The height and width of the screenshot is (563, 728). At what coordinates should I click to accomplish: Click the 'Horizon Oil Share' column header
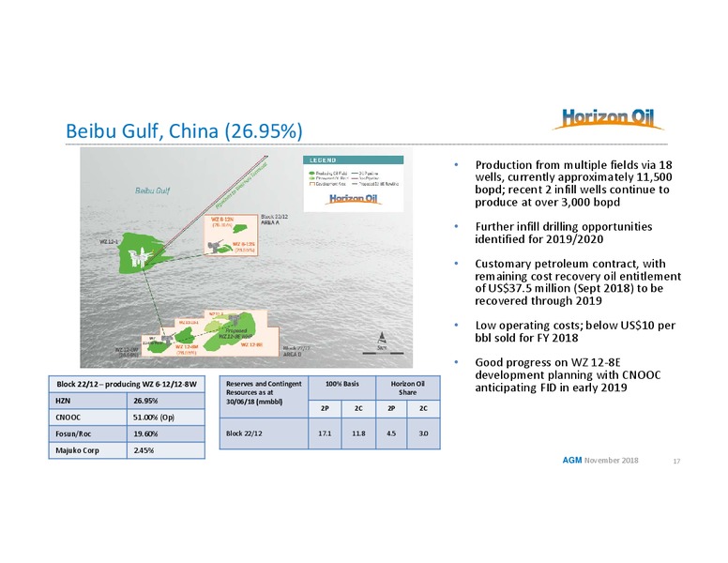click(x=408, y=388)
